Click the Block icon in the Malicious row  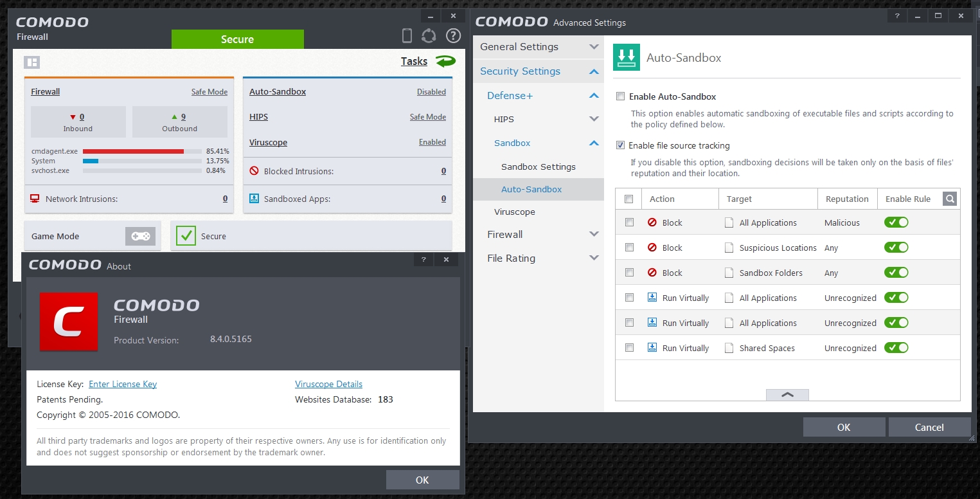pos(652,222)
